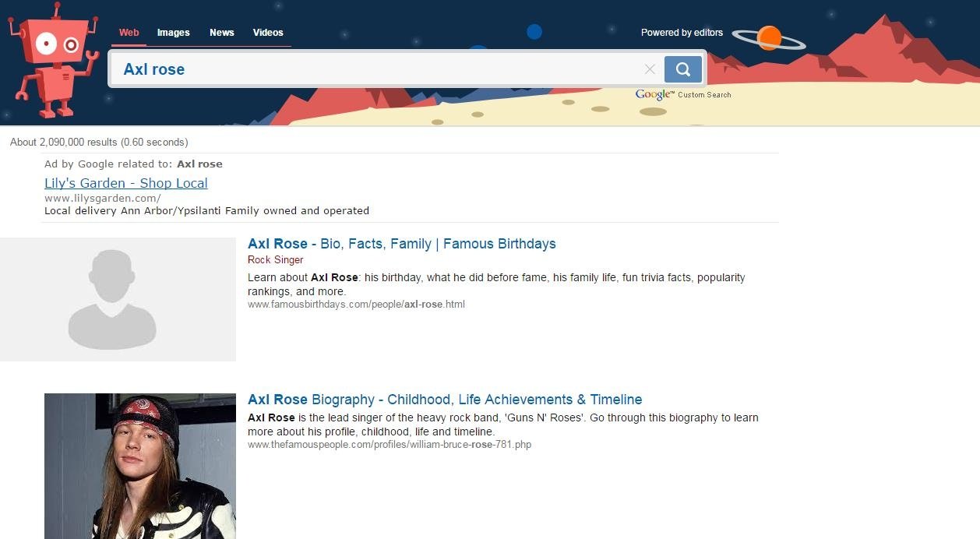Open the Famous Birthdays 'Axl Rose - Bio, Facts, Family' result
980x539 pixels.
(402, 244)
